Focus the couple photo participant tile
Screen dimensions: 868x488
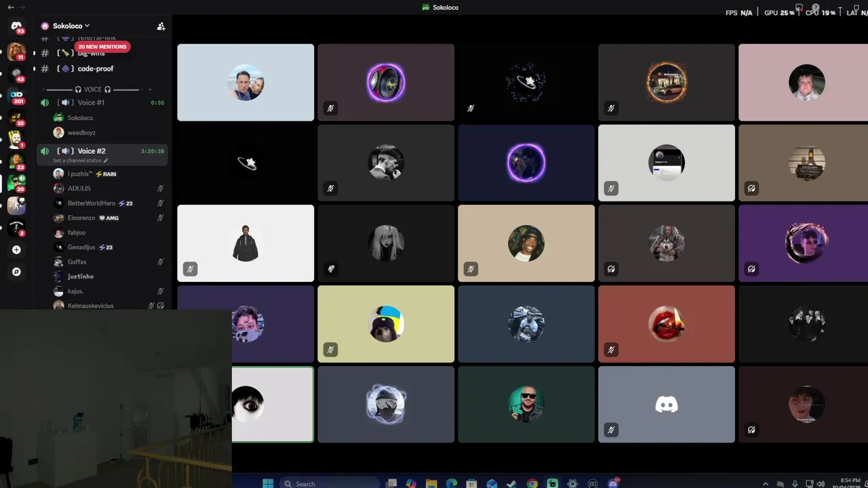(x=245, y=83)
